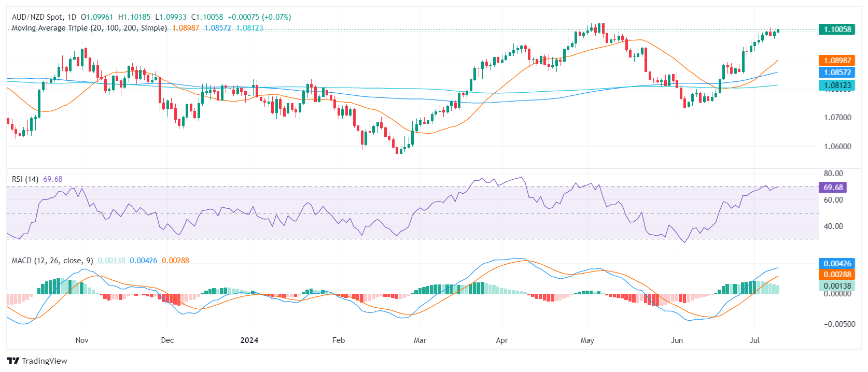The height and width of the screenshot is (372, 868).
Task: Click the purple 69.68 RSI value tag
Action: pos(833,188)
